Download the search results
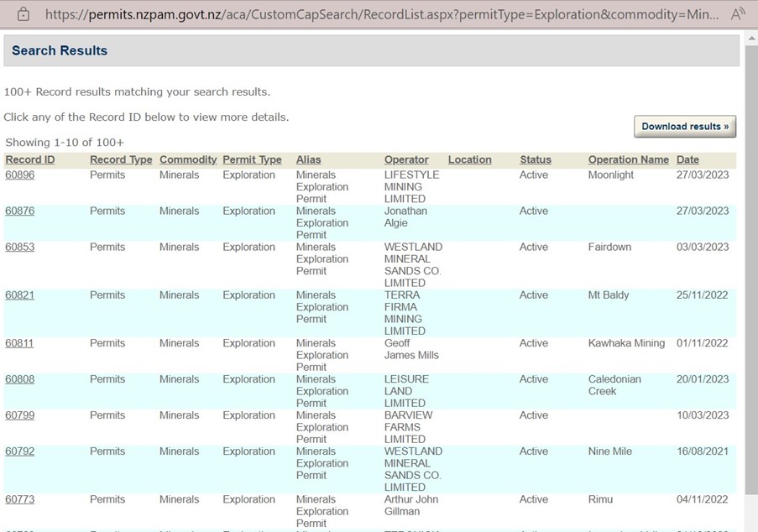 pyautogui.click(x=684, y=127)
